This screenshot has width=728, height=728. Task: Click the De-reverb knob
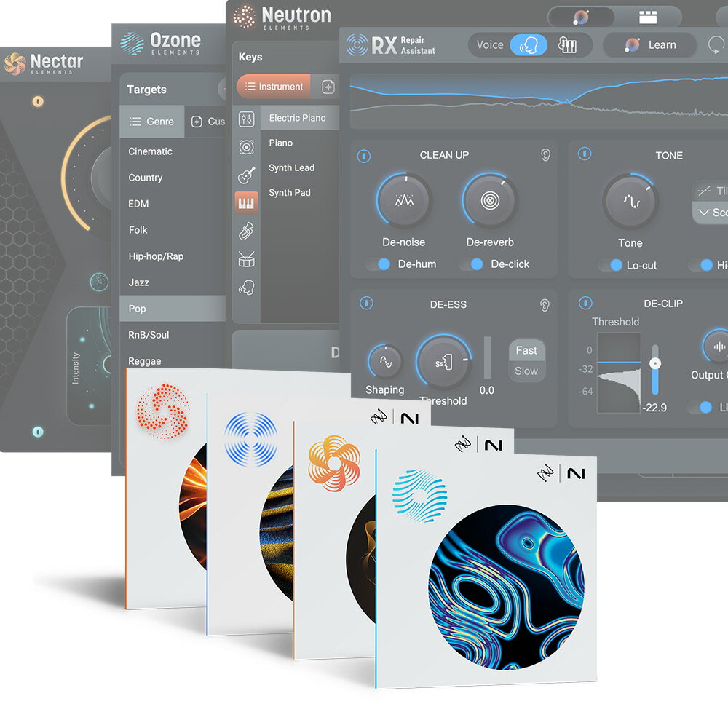coord(490,201)
